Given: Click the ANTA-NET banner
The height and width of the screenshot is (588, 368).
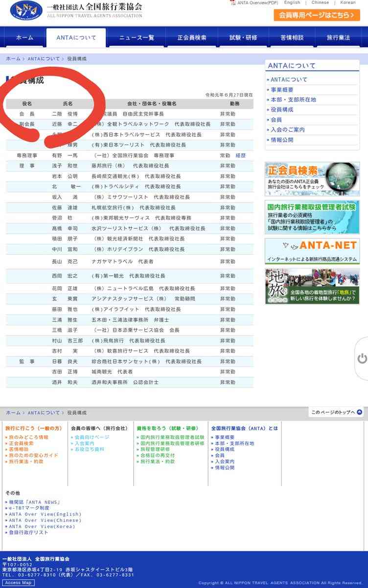Looking at the screenshot, I should tap(312, 251).
